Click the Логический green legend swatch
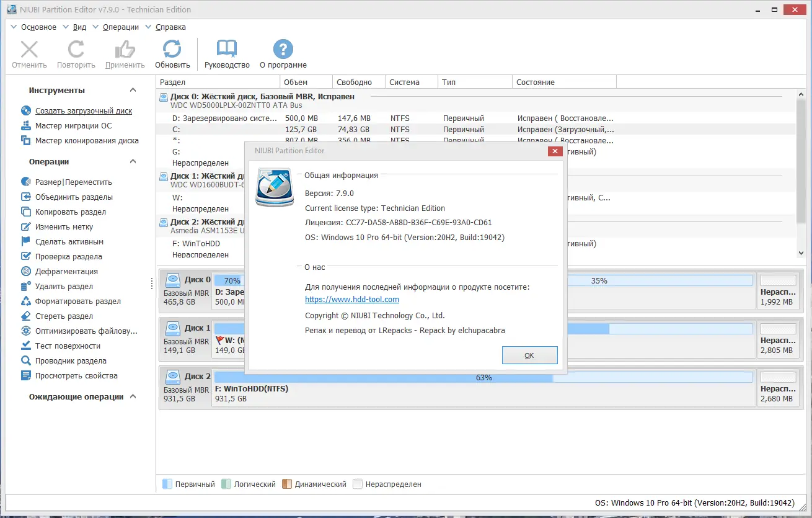Image resolution: width=812 pixels, height=518 pixels. pyautogui.click(x=226, y=484)
